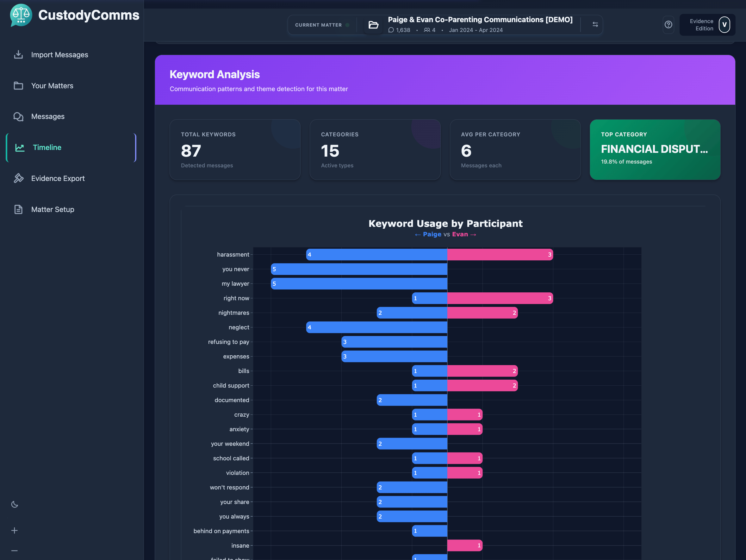Click the Timeline chart icon
Viewport: 746px width, 560px height.
coord(20,147)
